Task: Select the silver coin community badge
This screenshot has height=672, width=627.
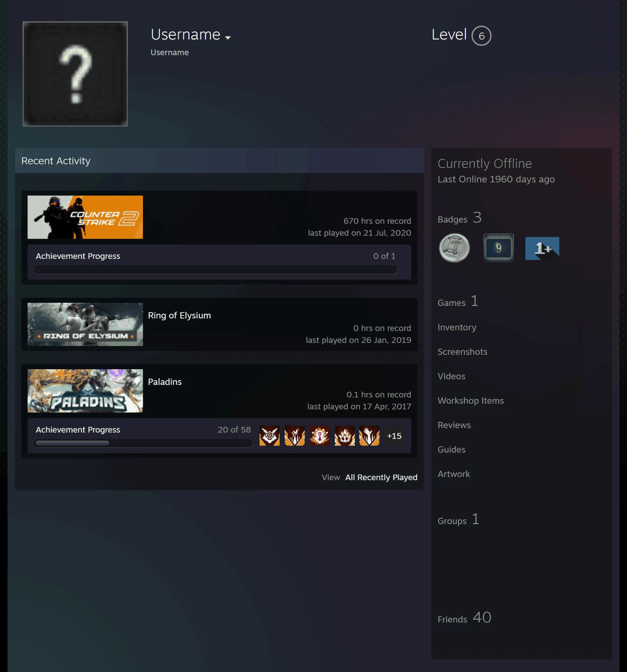Action: [x=454, y=248]
